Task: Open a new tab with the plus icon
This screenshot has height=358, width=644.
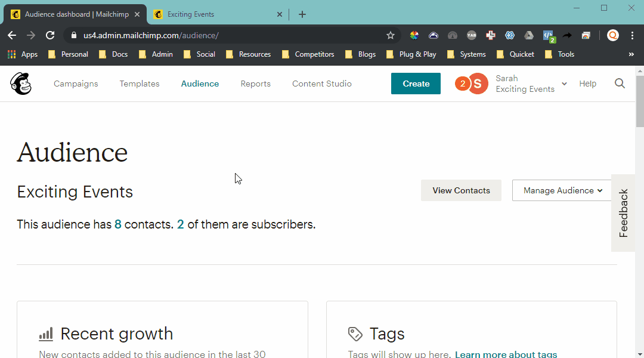Action: point(302,14)
